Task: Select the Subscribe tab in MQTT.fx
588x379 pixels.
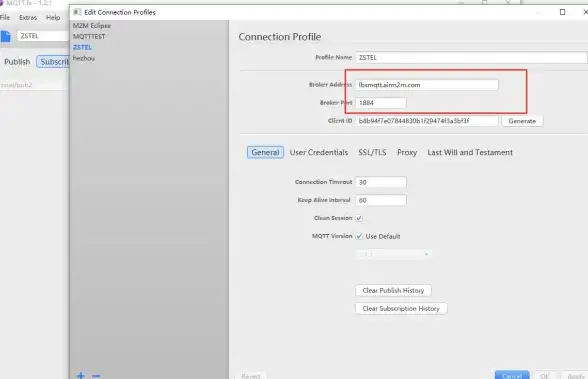Action: [x=53, y=62]
